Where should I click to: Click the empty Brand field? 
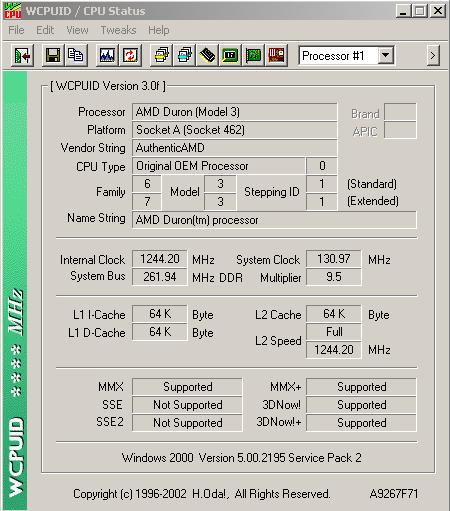pos(400,112)
